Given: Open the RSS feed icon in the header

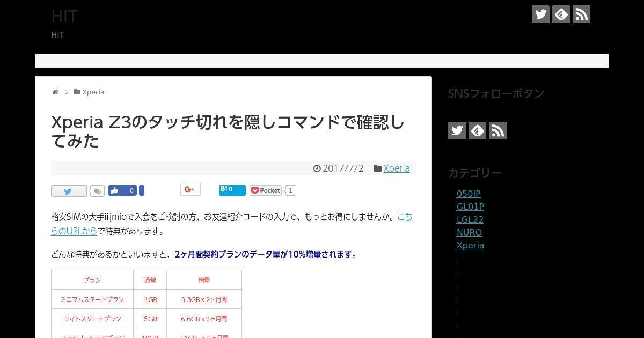Looking at the screenshot, I should coord(581,14).
